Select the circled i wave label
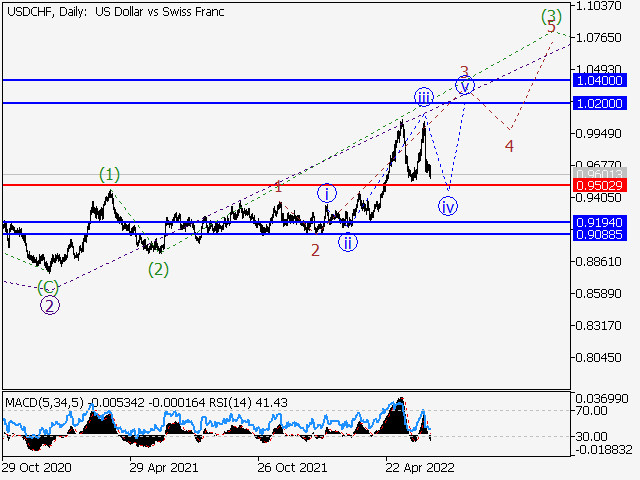 coord(327,193)
